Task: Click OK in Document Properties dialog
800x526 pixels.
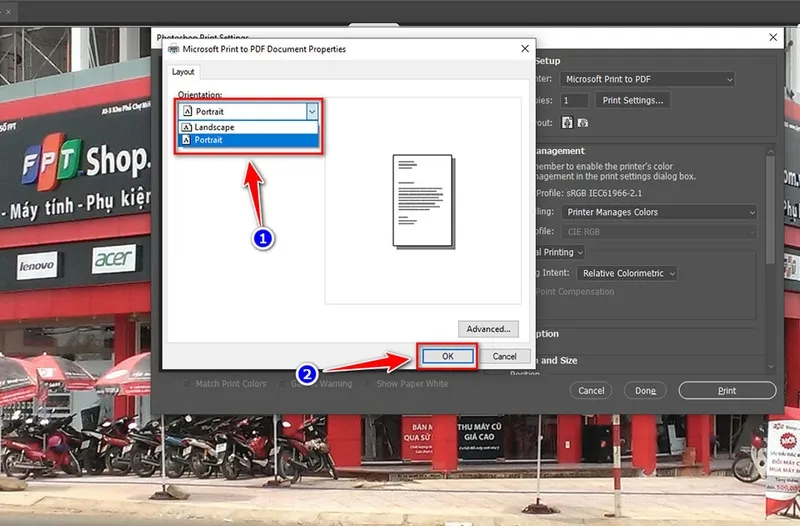Action: click(447, 356)
